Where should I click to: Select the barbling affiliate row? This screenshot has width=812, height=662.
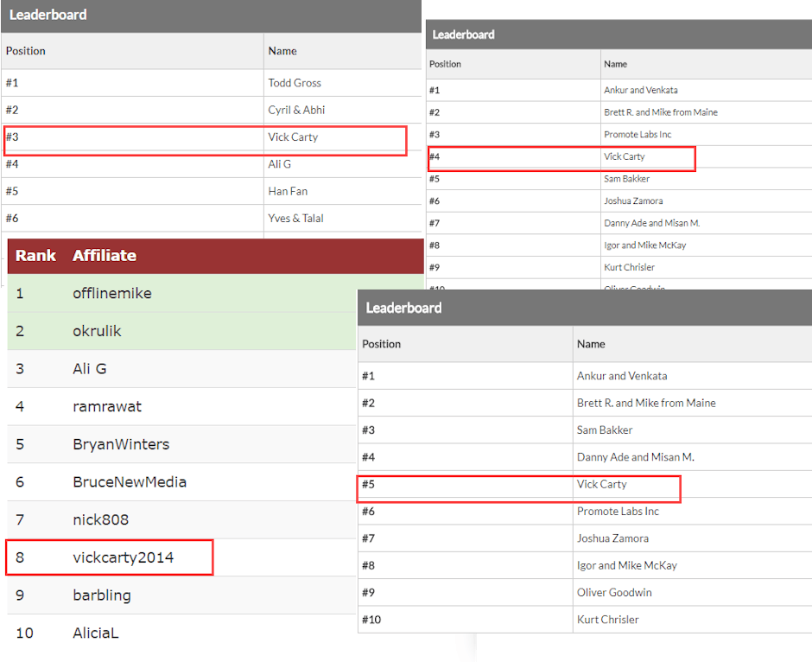click(102, 595)
